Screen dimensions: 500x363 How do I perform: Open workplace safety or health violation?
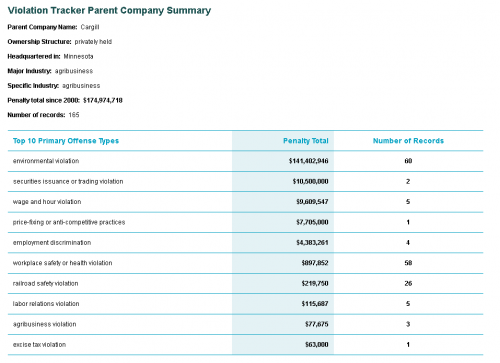click(x=62, y=263)
